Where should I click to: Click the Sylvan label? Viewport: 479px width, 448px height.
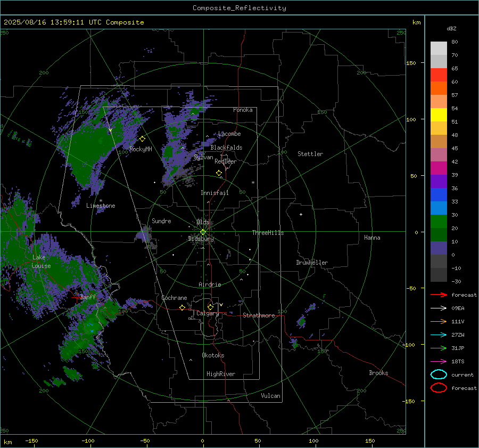tap(203, 157)
